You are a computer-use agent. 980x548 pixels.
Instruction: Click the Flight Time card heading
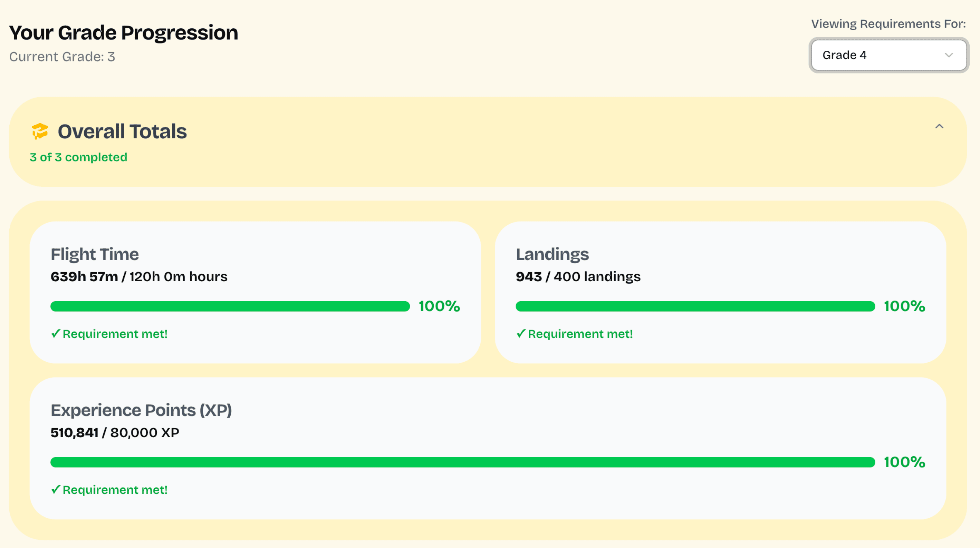pos(95,254)
